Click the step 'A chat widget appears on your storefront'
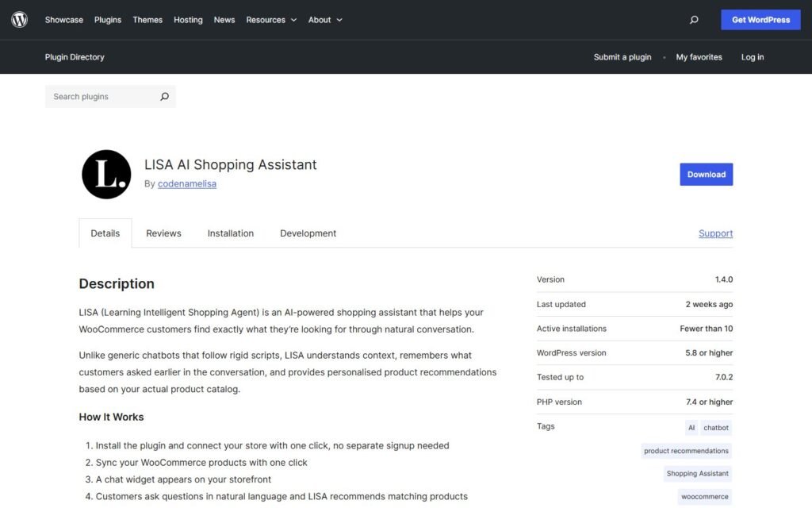Viewport: 812px width, 508px height. coord(183,479)
